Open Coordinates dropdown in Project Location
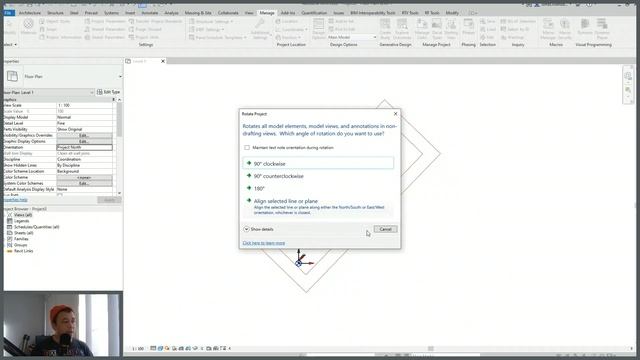The width and height of the screenshot is (640, 360). point(291,29)
